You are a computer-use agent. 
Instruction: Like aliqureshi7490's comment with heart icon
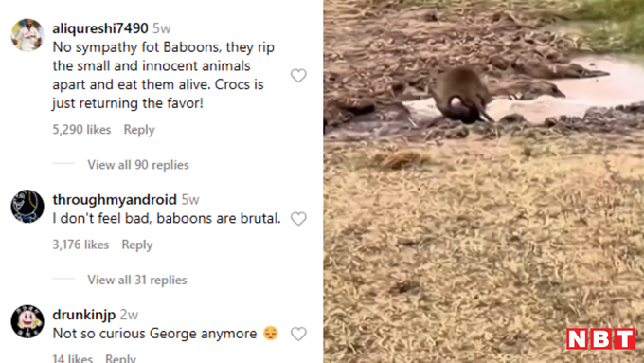tap(298, 76)
